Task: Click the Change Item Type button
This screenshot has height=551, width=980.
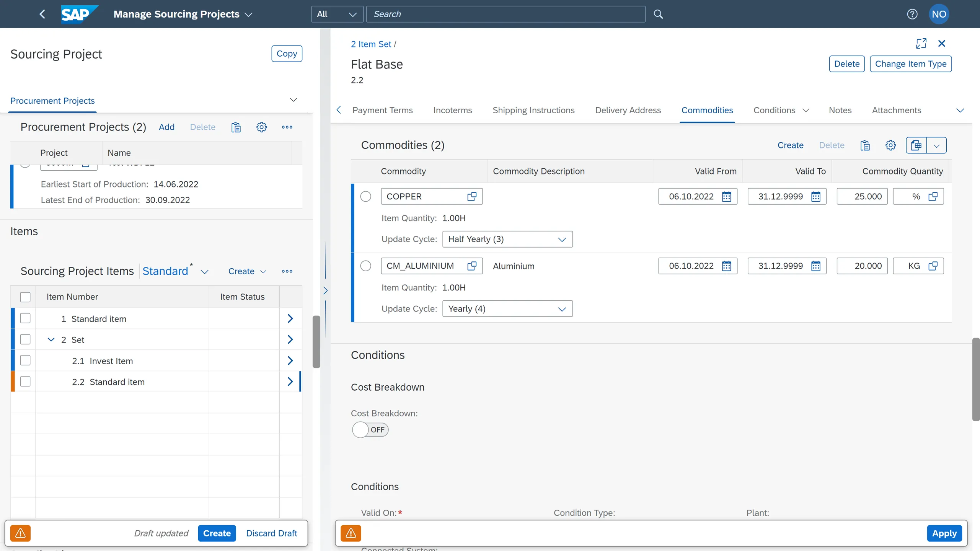Action: pos(910,64)
